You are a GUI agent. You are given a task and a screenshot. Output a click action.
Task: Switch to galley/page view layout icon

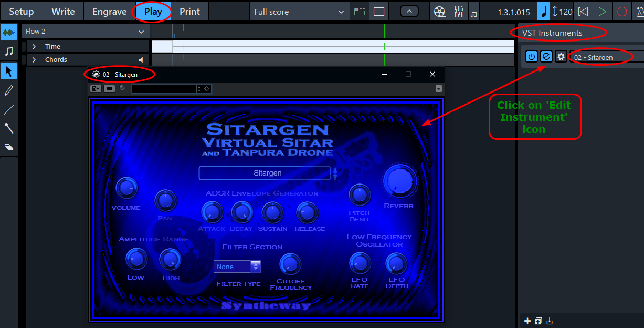click(378, 12)
